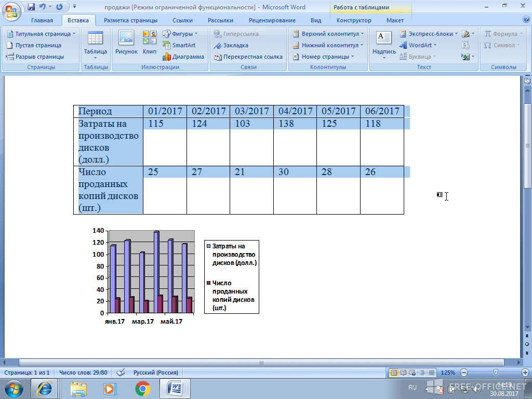Switch to the Главная tab
Screen dimensions: 532x399
(x=42, y=20)
